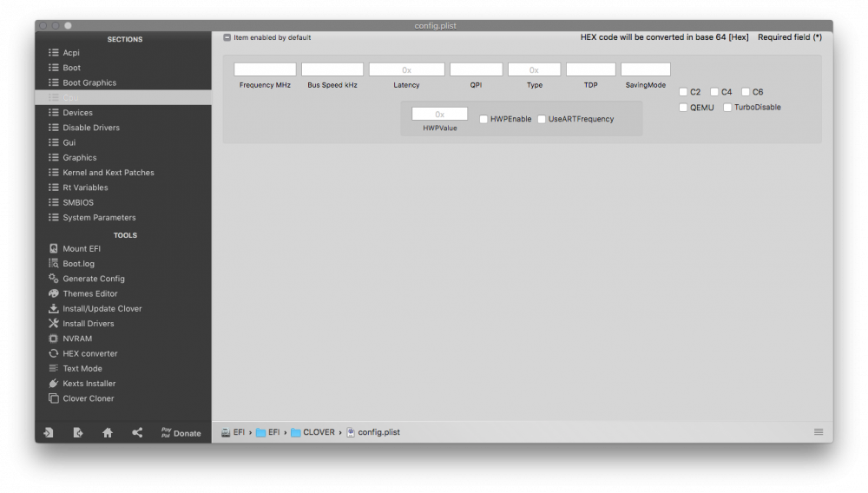Click the Boot.log icon

tap(53, 263)
